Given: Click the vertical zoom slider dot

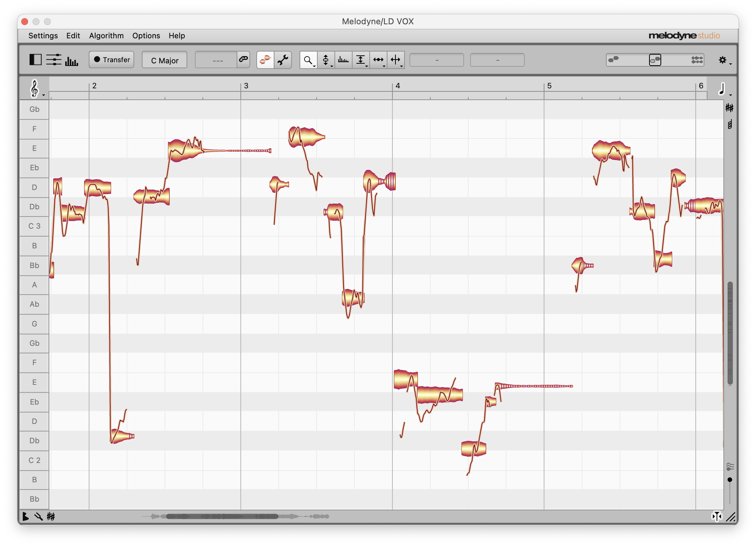Looking at the screenshot, I should (x=730, y=480).
